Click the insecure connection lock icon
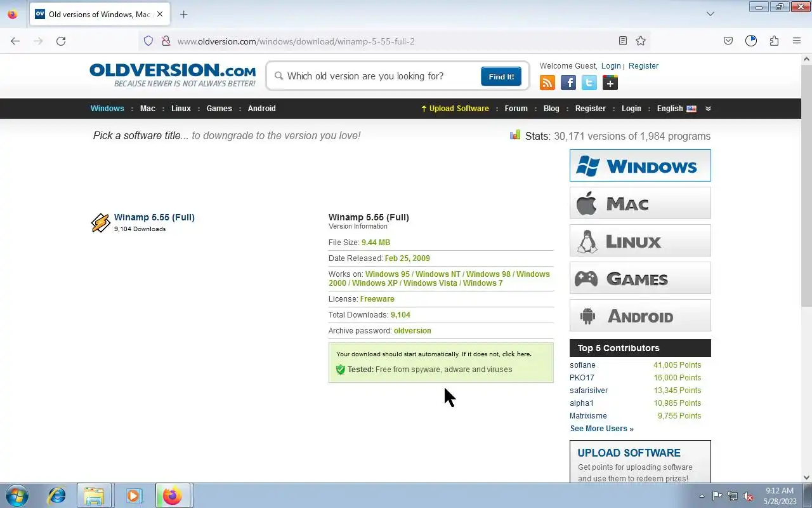Viewport: 812px width, 508px height. click(166, 41)
